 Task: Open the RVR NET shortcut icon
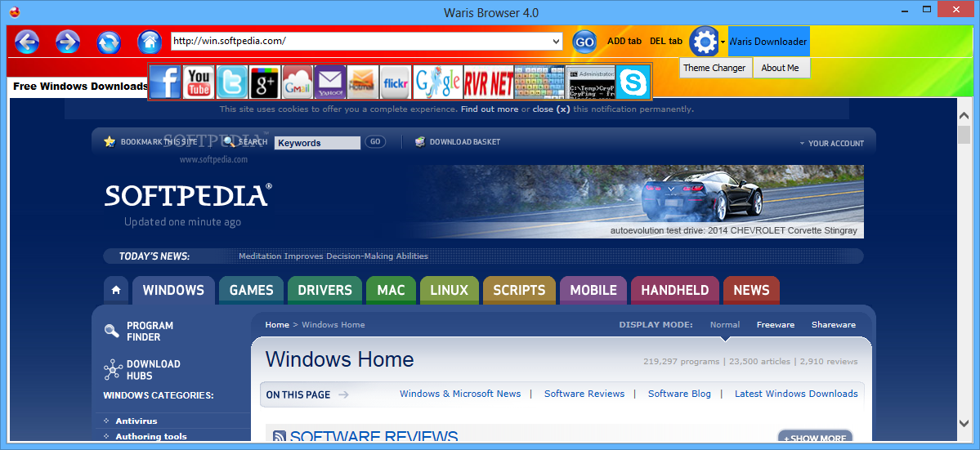[x=489, y=82]
